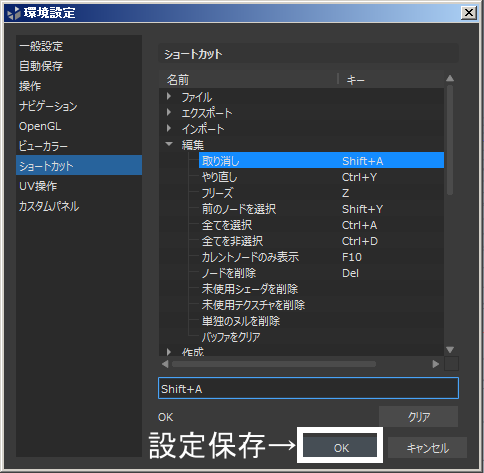The width and height of the screenshot is (484, 473).
Task: Expand the インポート shortcut category
Action: (169, 129)
